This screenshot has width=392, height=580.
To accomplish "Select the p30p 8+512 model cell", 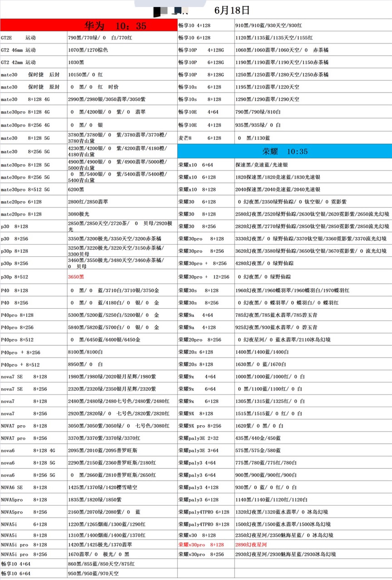I will (34, 276).
